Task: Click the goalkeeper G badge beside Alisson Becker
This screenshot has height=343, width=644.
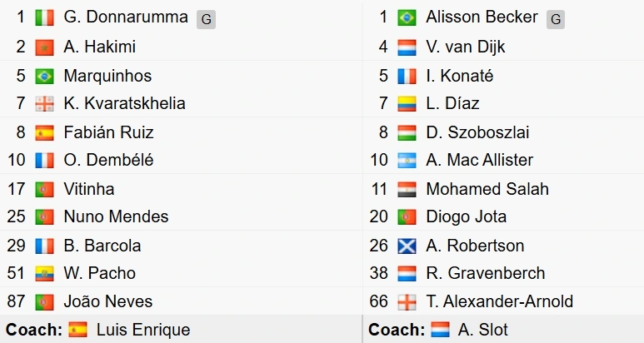Action: [x=556, y=19]
